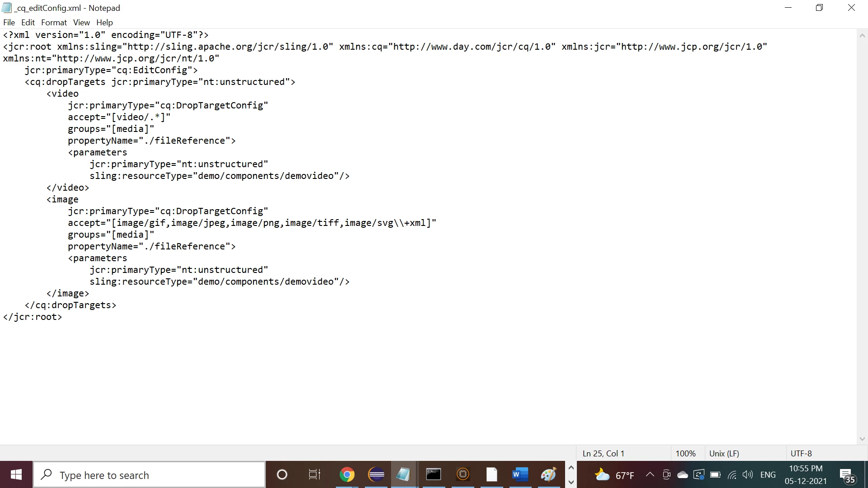The image size is (868, 488).
Task: Click the 67°F weather widget
Action: coord(615,475)
